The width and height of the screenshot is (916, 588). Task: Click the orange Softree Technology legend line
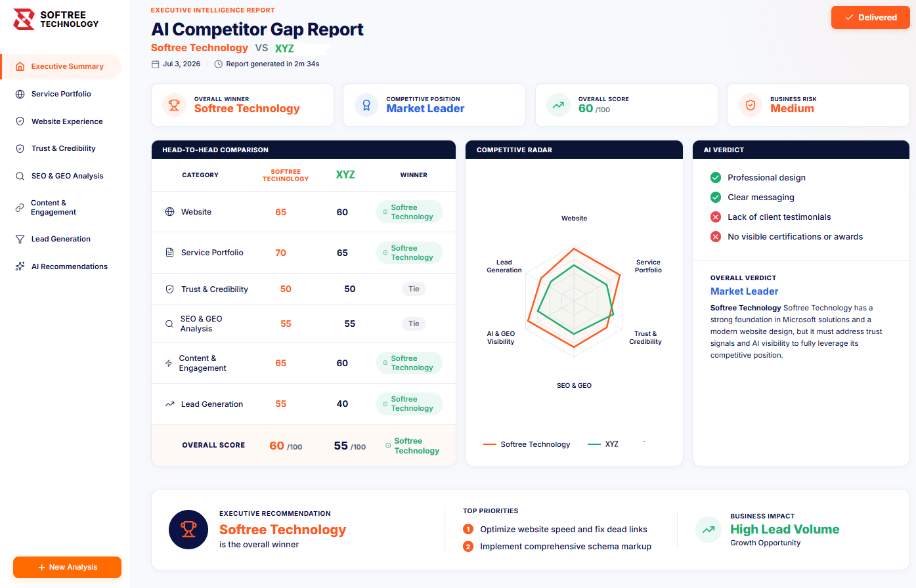point(490,444)
